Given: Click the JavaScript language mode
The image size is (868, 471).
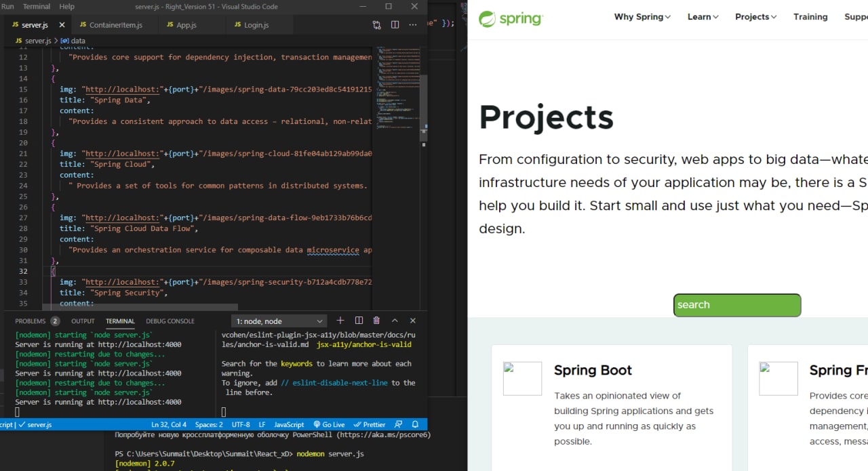Looking at the screenshot, I should [289, 424].
